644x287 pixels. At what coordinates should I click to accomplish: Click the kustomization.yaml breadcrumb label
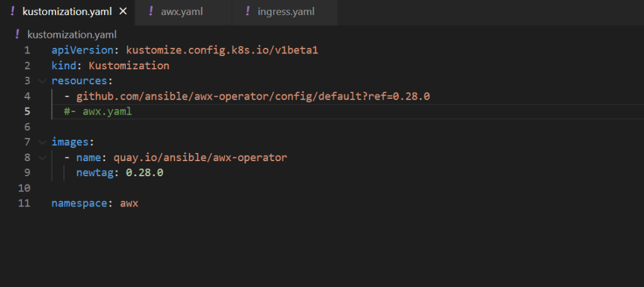(72, 35)
